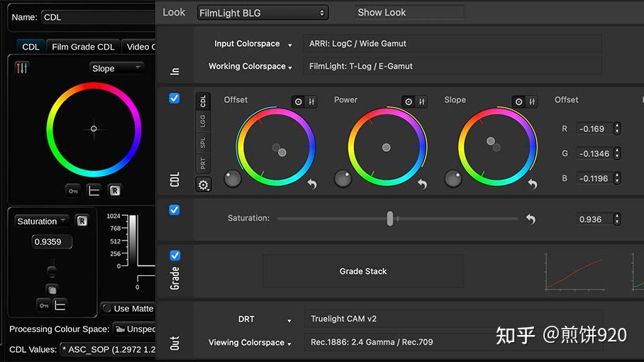Open the Slope mode dropdown above wheel
Image resolution: width=644 pixels, height=362 pixels.
click(116, 68)
